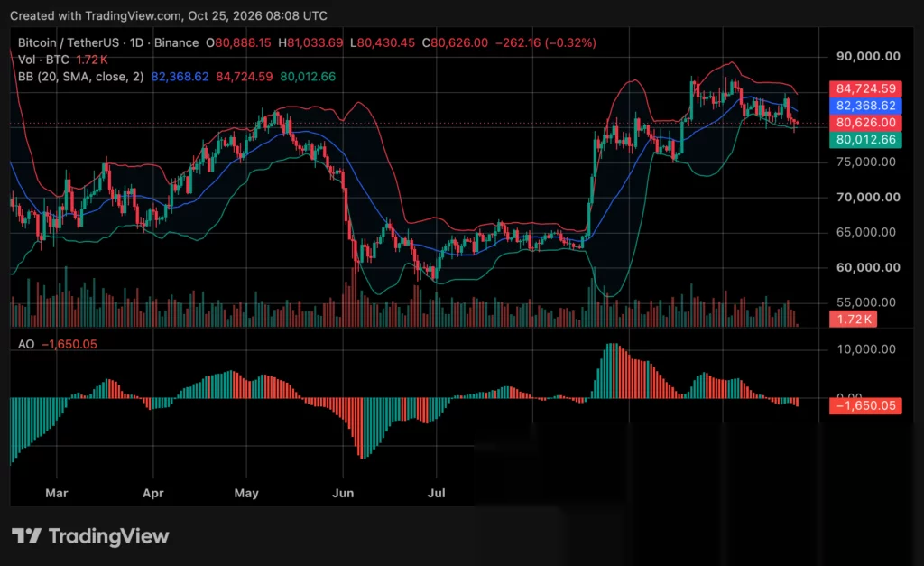This screenshot has width=924, height=566.
Task: Click the green 80,012.66 tag on the price axis
Action: tap(865, 140)
